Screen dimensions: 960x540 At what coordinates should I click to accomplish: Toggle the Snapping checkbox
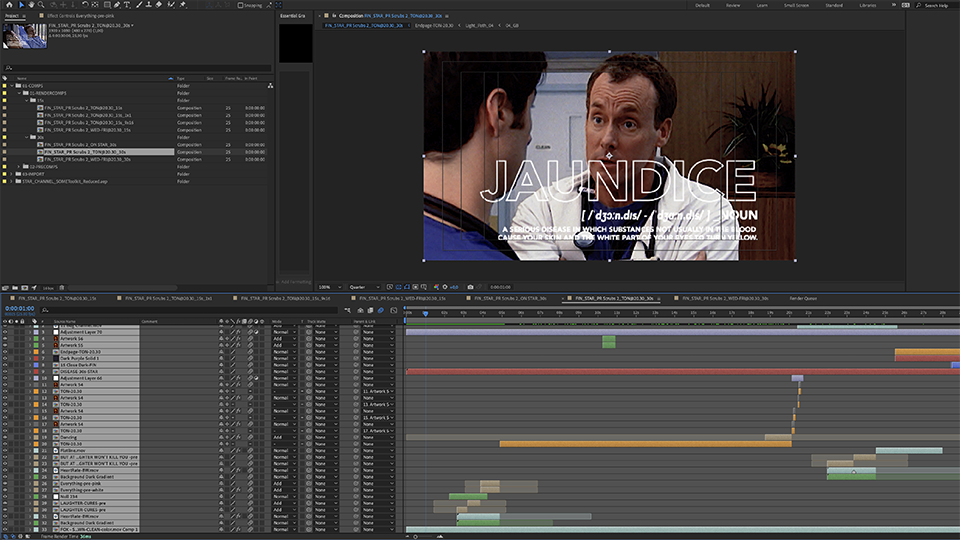[x=240, y=5]
